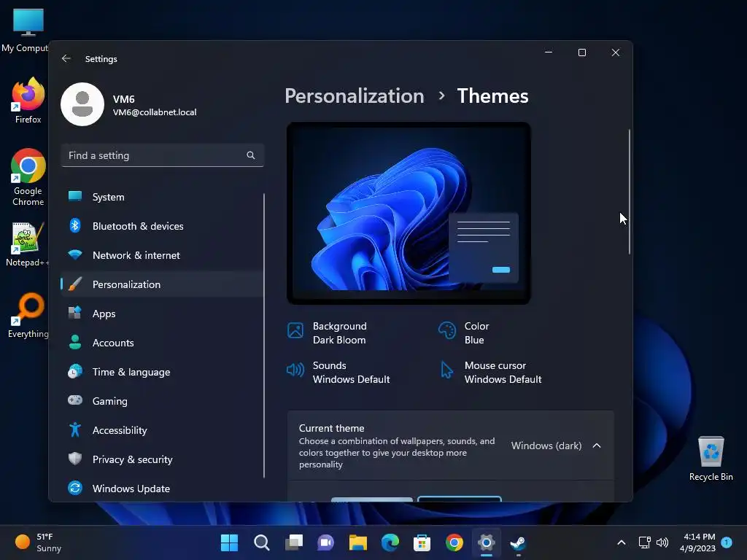Screen dimensions: 747x560
Task: Click the VM6@collabnet.local account text
Action: 155,112
